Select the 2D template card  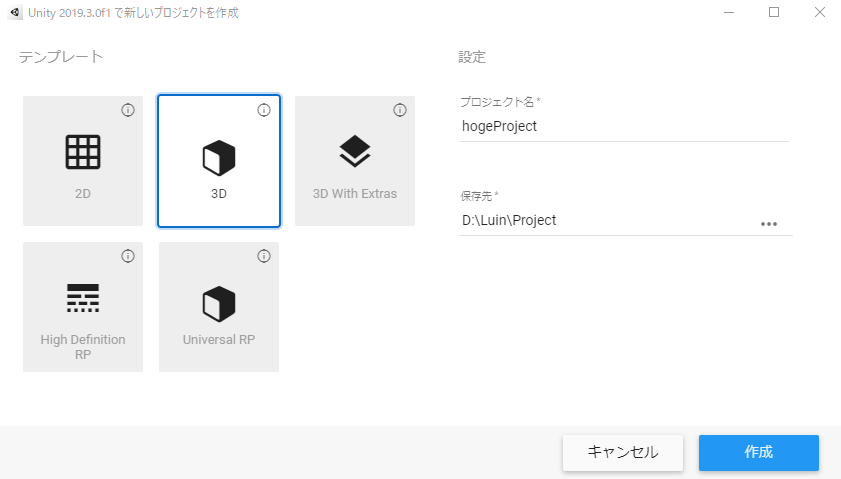pos(83,161)
